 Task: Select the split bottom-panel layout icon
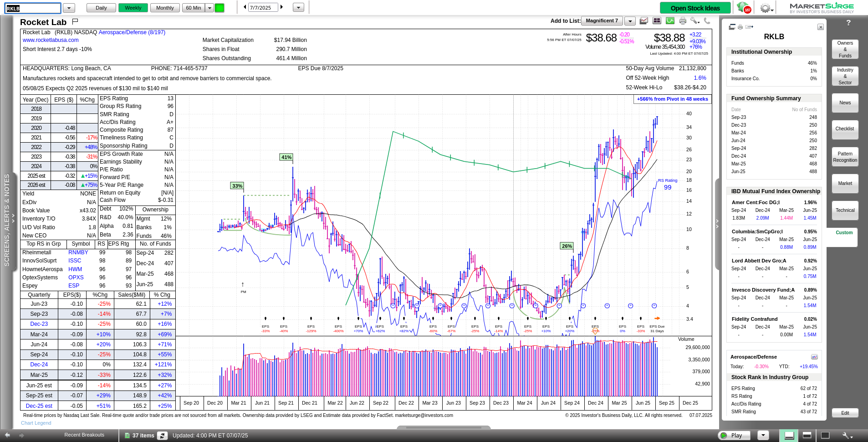(789, 436)
